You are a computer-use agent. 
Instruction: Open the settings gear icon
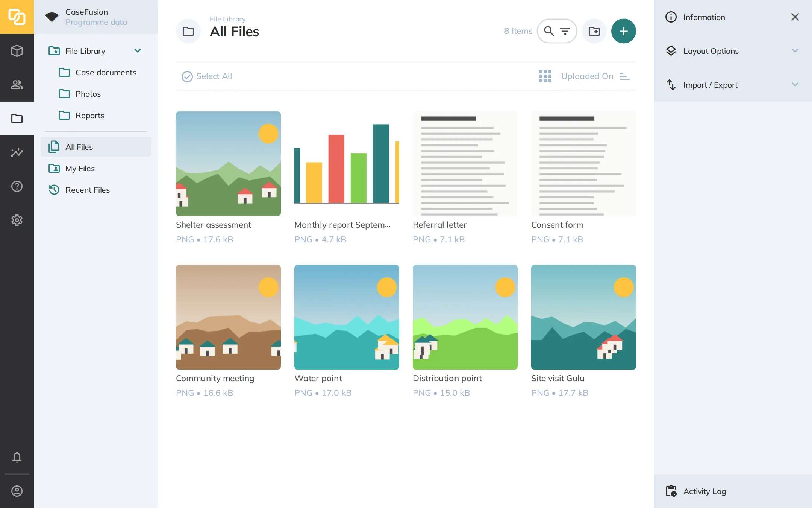[x=17, y=220]
